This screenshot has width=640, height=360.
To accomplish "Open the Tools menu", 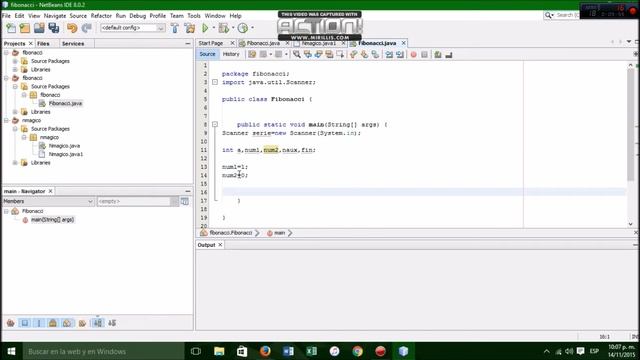I will pyautogui.click(x=194, y=16).
